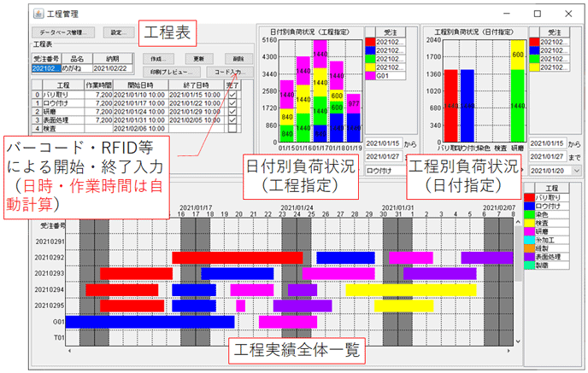Select end time 2021/02/05 10:00 cell
The image size is (588, 373).
click(195, 119)
